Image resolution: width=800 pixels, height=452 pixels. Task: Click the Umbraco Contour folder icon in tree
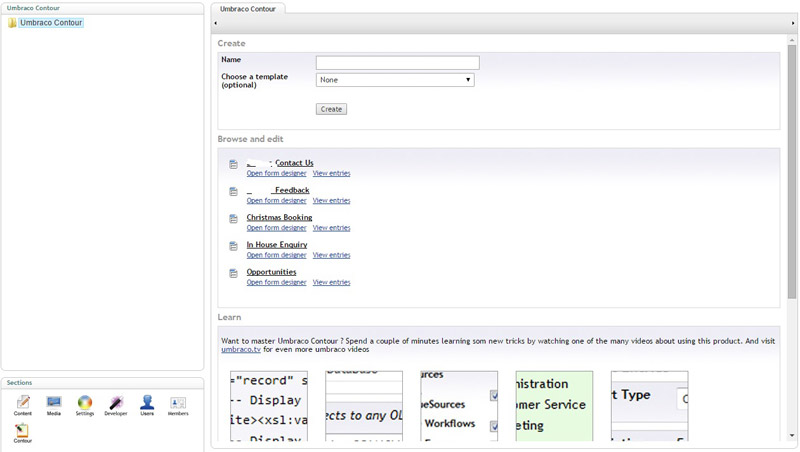(12, 23)
